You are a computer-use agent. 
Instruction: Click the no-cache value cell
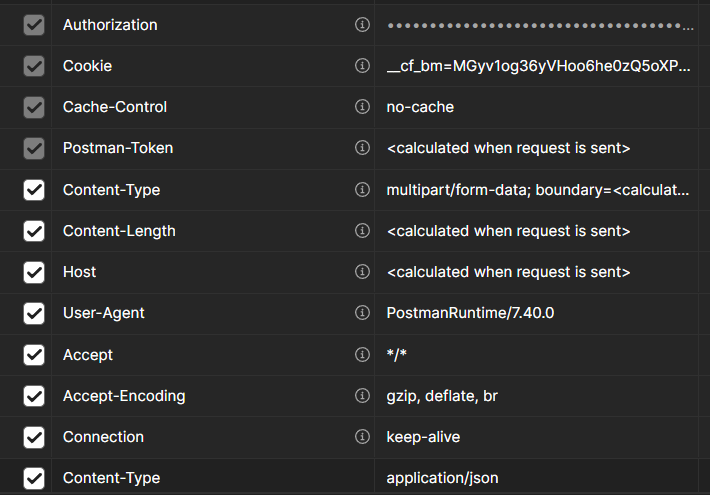click(x=420, y=107)
